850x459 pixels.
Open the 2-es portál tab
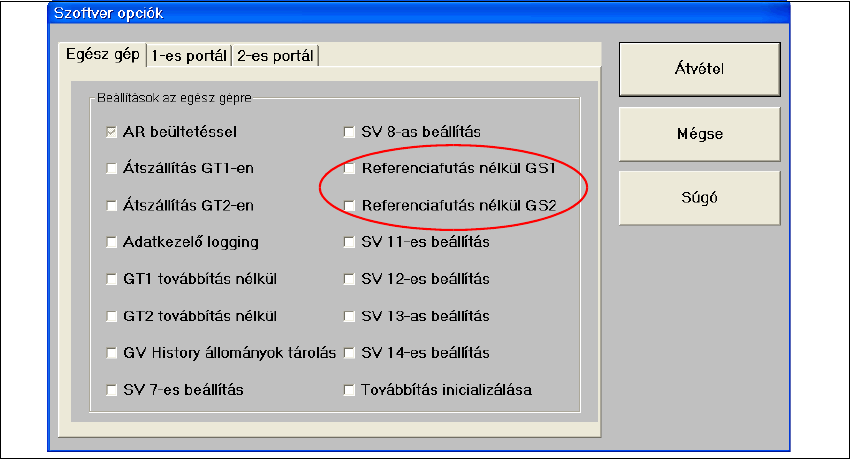coord(275,56)
